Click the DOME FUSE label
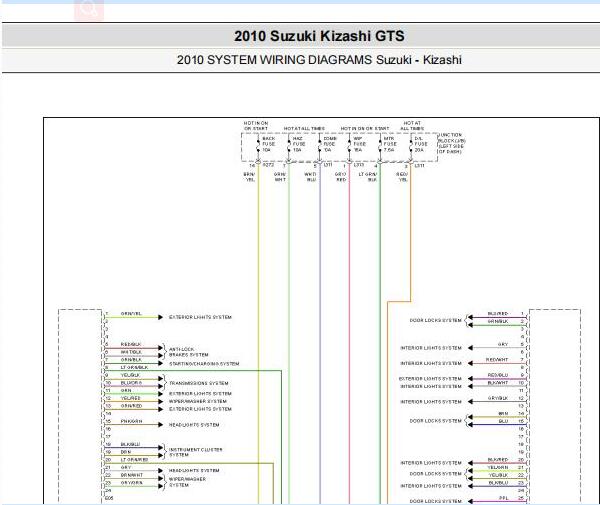The width and height of the screenshot is (600, 505). tap(330, 144)
